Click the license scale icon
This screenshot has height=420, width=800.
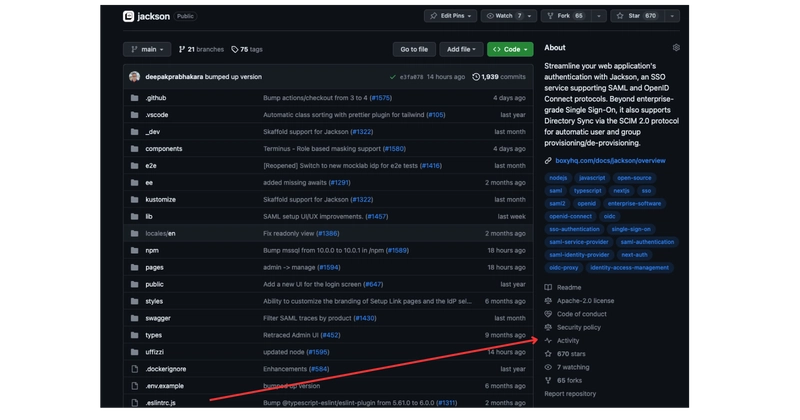(548, 301)
